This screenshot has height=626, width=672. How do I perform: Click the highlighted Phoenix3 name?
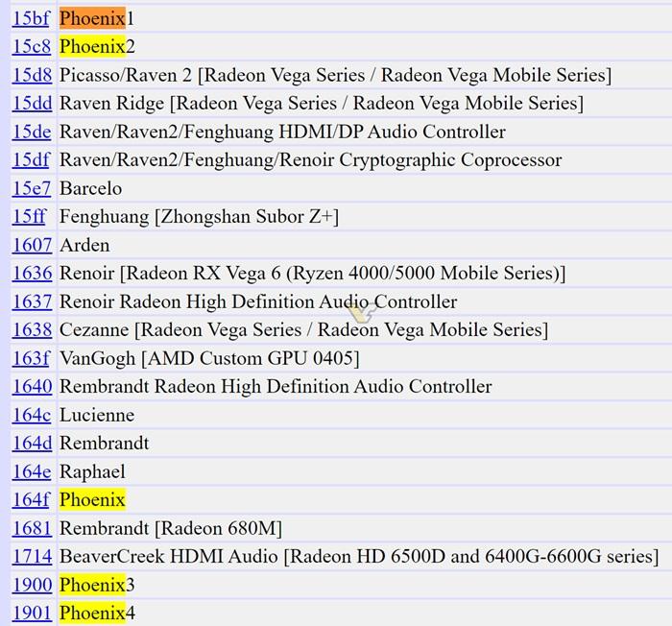pyautogui.click(x=97, y=585)
